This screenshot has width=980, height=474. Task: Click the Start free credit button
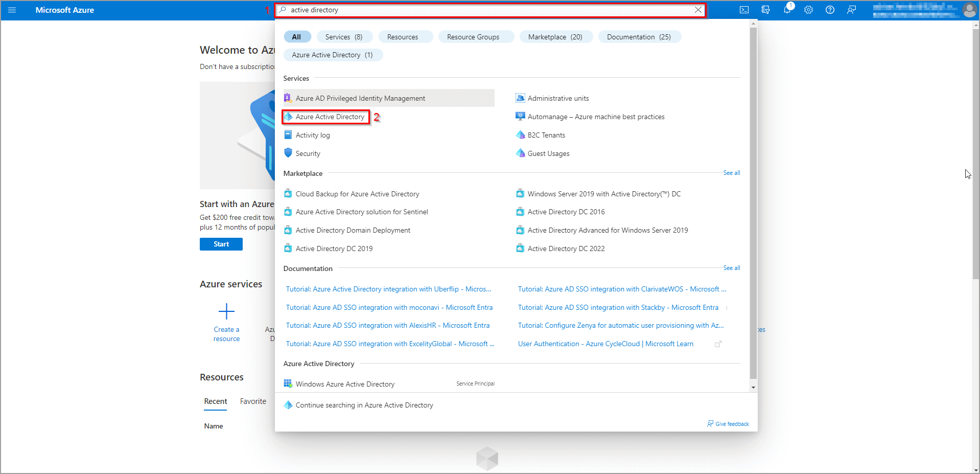pyautogui.click(x=221, y=244)
